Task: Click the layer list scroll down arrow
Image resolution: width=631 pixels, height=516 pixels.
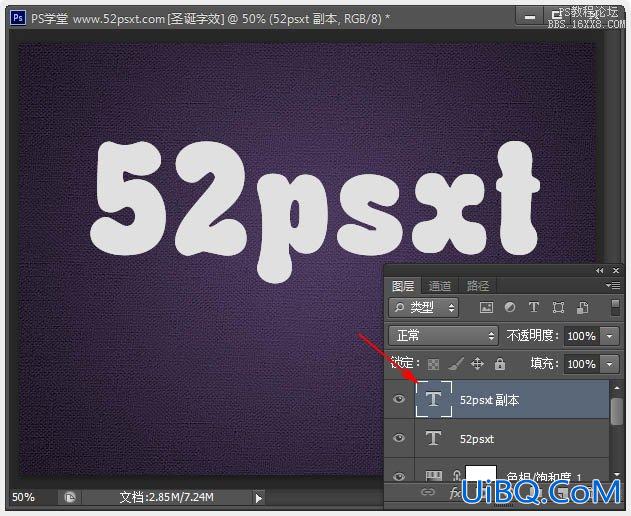Action: click(x=616, y=475)
